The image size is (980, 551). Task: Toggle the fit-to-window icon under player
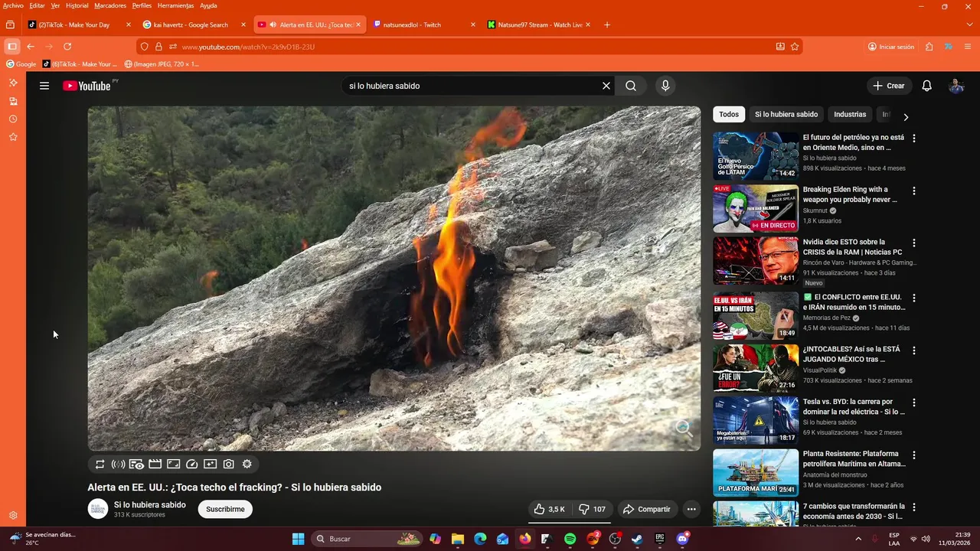point(174,464)
